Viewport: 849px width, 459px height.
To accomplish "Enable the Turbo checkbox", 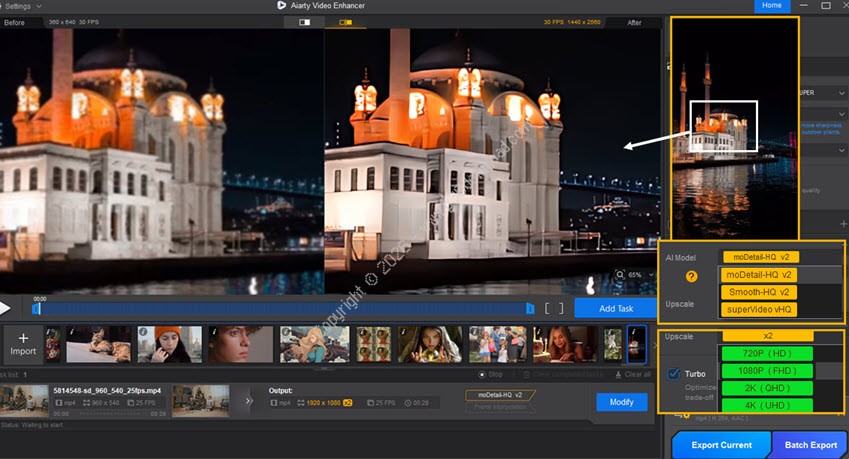I will [673, 373].
